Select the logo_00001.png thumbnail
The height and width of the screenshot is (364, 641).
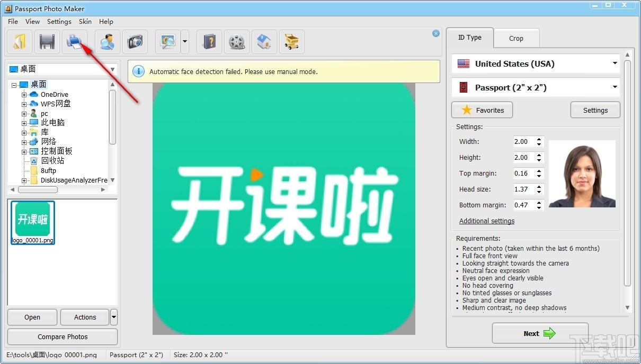tap(33, 223)
